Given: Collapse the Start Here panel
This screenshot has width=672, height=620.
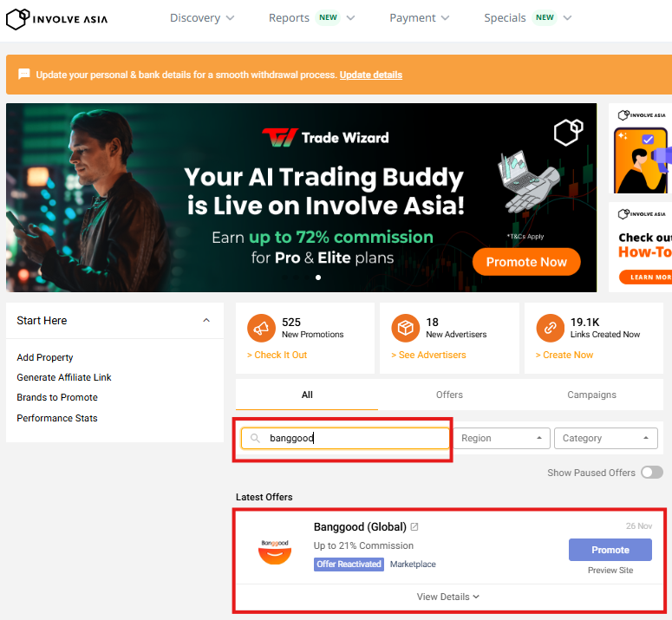Looking at the screenshot, I should [x=206, y=321].
